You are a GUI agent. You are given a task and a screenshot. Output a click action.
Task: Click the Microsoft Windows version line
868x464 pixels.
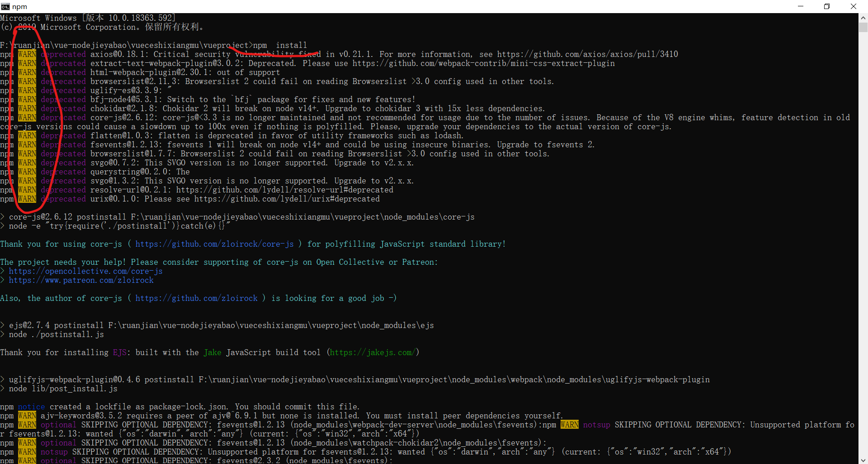pyautogui.click(x=88, y=18)
